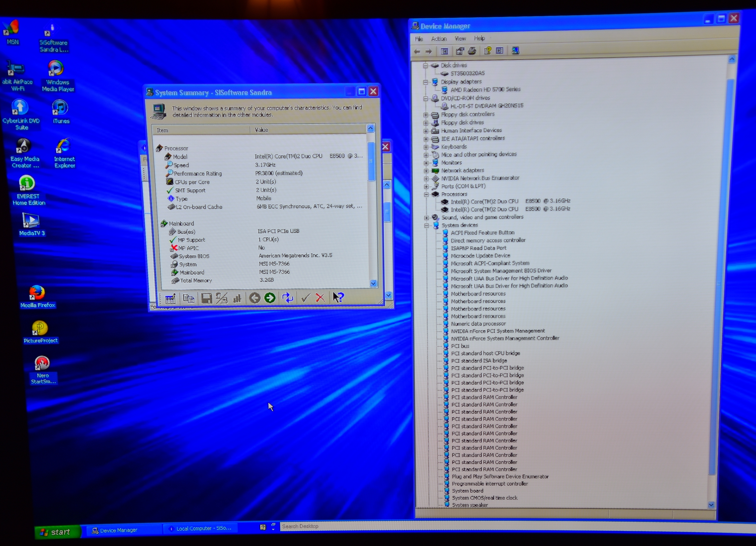Click Sandra's green forward arrow button

pyautogui.click(x=270, y=298)
